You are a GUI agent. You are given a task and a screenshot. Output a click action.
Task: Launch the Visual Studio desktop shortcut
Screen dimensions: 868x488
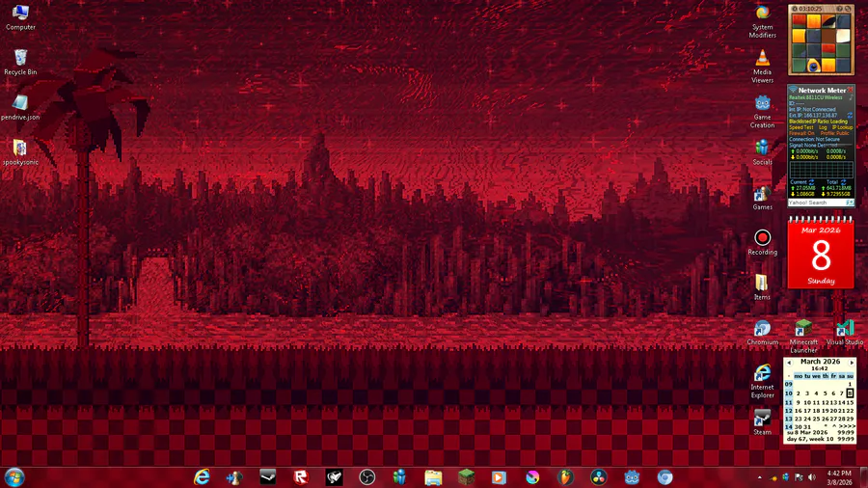845,333
